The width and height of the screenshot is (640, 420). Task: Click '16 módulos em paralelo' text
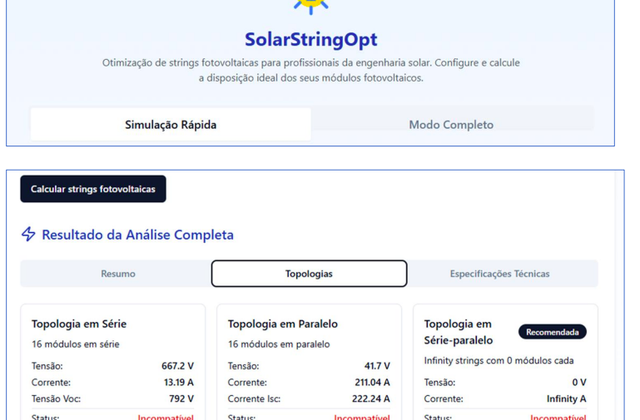click(279, 344)
